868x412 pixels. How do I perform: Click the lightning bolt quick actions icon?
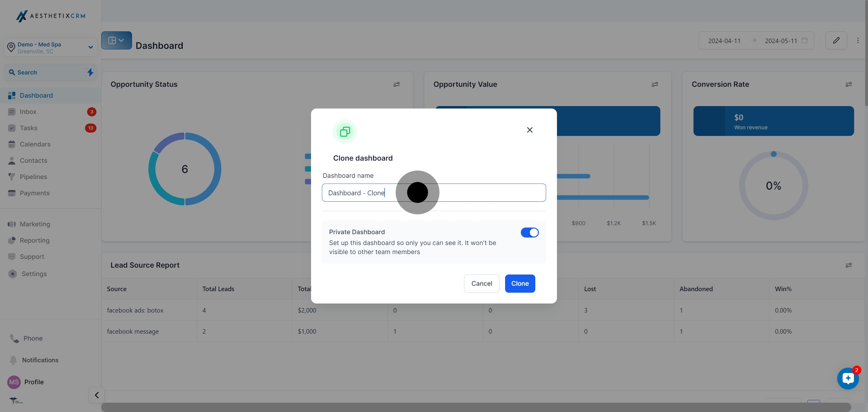(x=90, y=72)
